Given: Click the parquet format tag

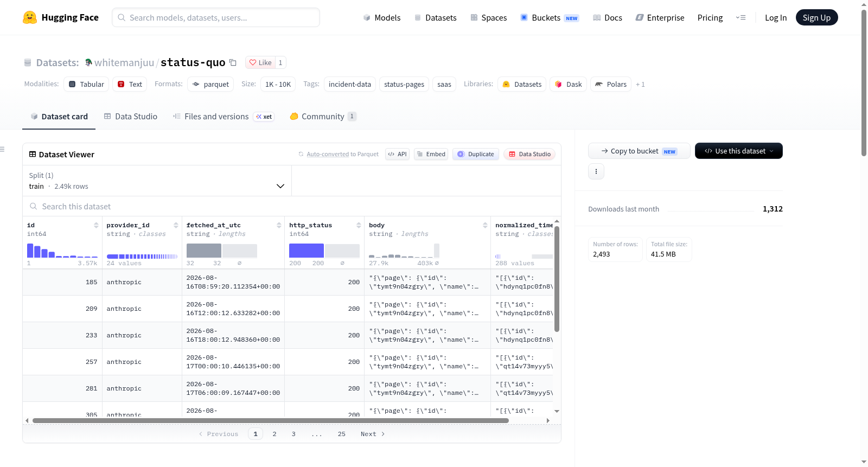Looking at the screenshot, I should 210,84.
